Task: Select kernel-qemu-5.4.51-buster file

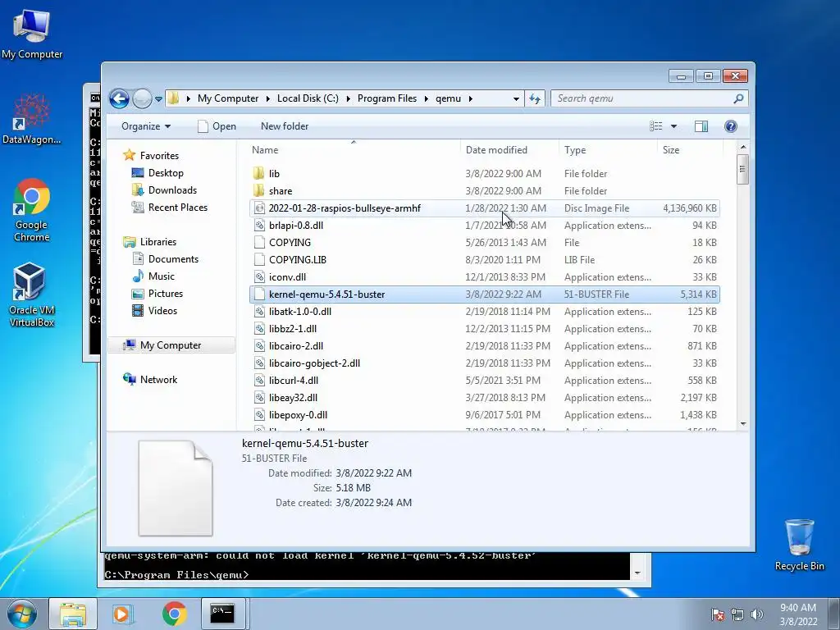Action: (326, 294)
